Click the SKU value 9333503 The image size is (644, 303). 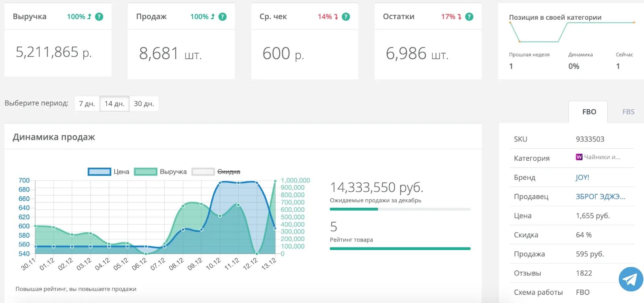click(590, 139)
